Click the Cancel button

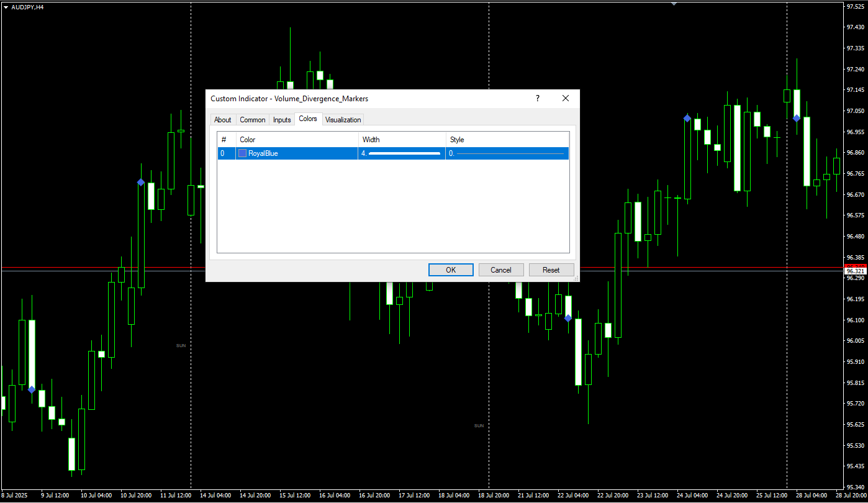(500, 270)
